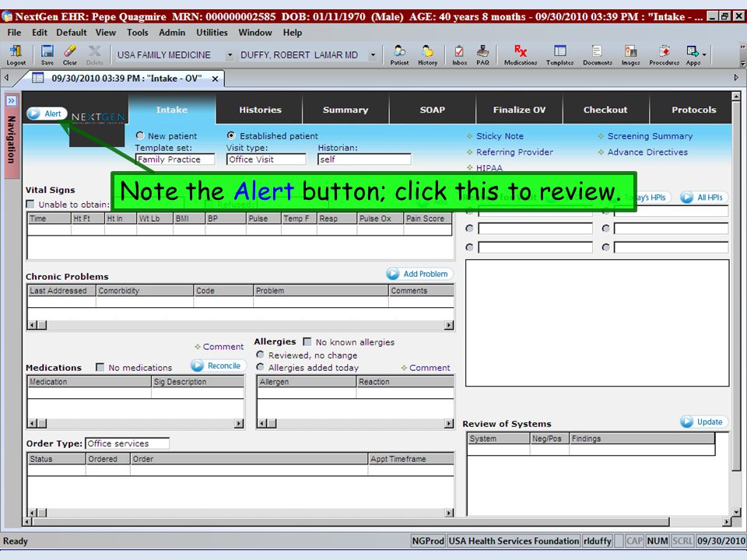747x560 pixels.
Task: Open the DUFFY, ROBERT LAMAR MD provider dropdown
Action: [373, 55]
